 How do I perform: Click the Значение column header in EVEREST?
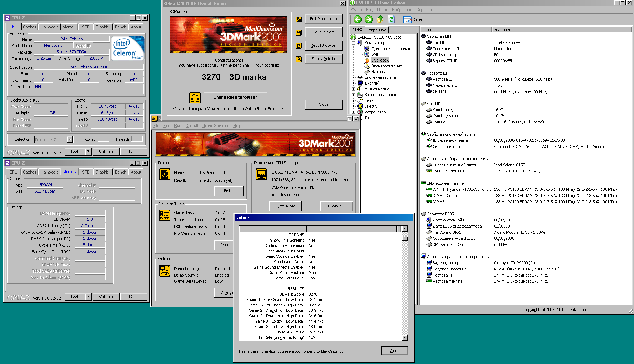pos(562,30)
